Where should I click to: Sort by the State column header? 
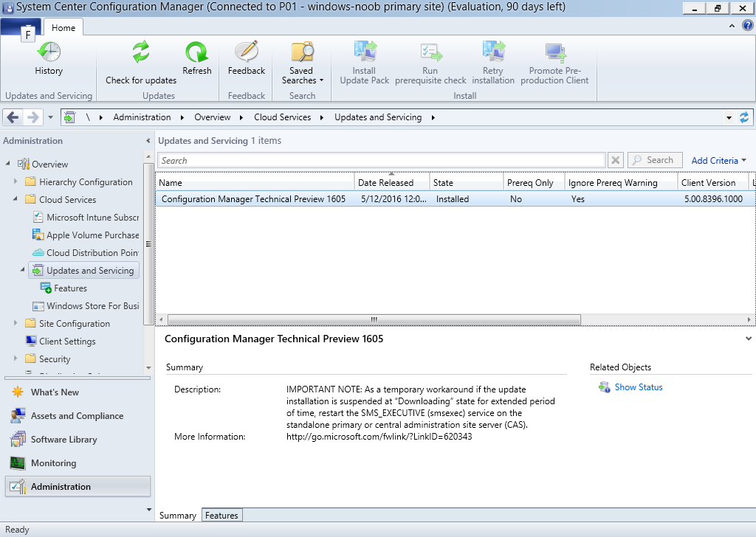(x=467, y=182)
